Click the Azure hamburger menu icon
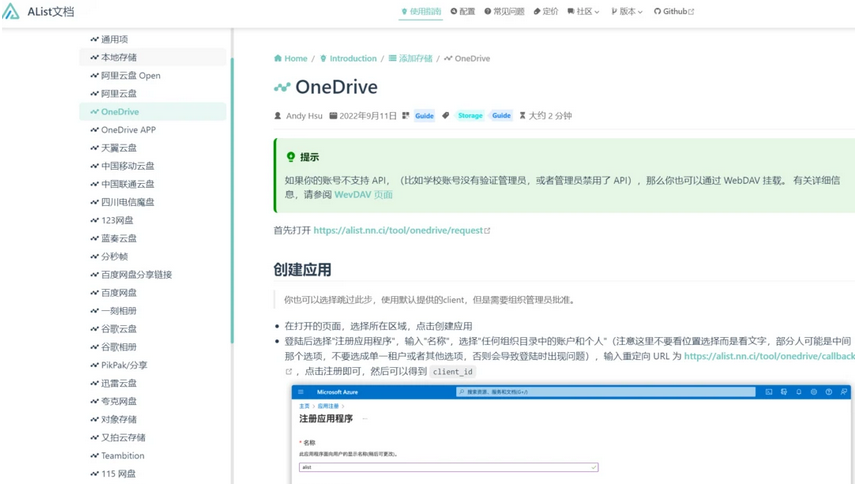This screenshot has height=484, width=857. pos(301,392)
